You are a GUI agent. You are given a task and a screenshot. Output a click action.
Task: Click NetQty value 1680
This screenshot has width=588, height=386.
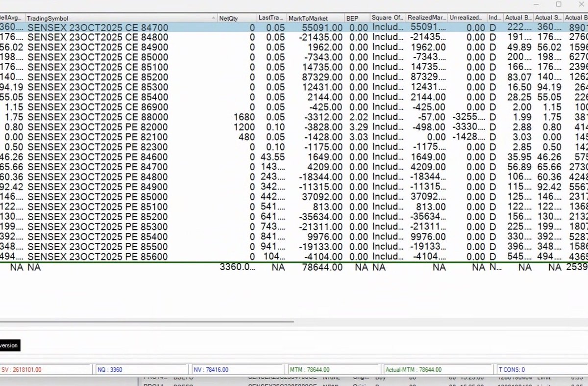245,117
